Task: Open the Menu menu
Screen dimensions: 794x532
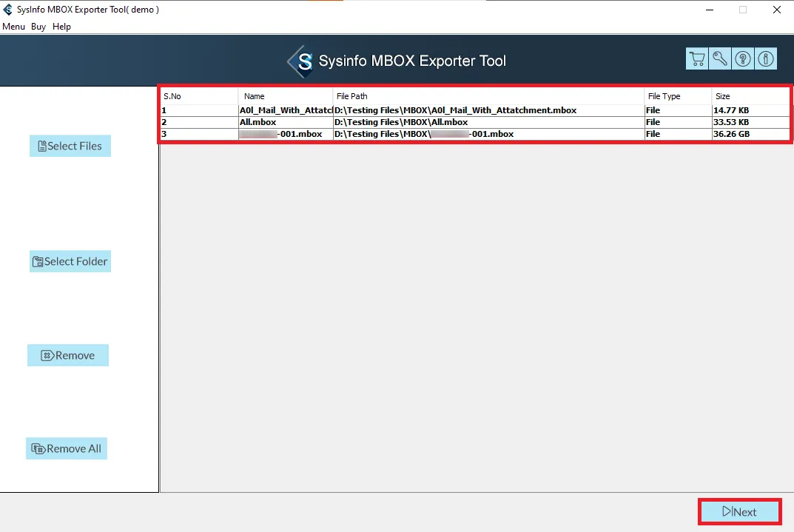Action: tap(13, 27)
